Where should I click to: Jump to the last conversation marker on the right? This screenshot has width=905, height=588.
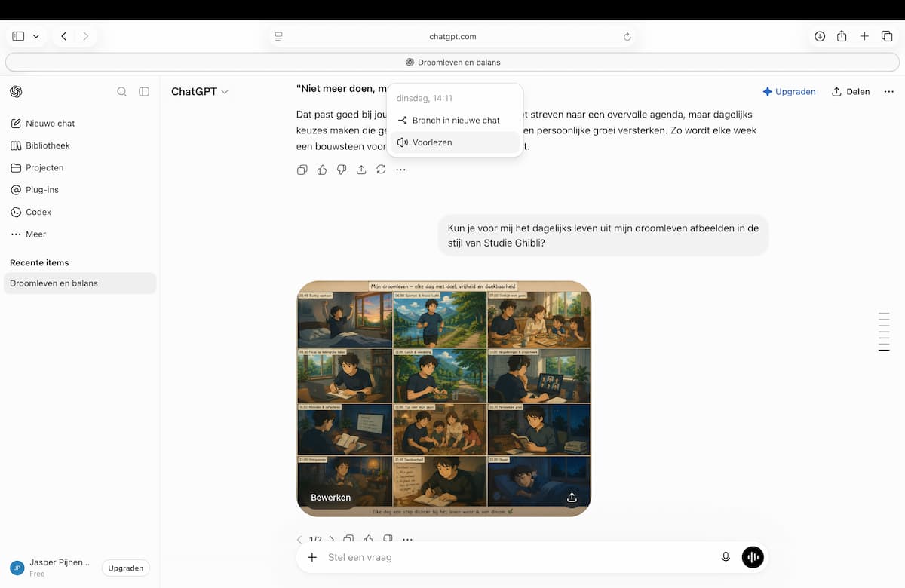[884, 351]
